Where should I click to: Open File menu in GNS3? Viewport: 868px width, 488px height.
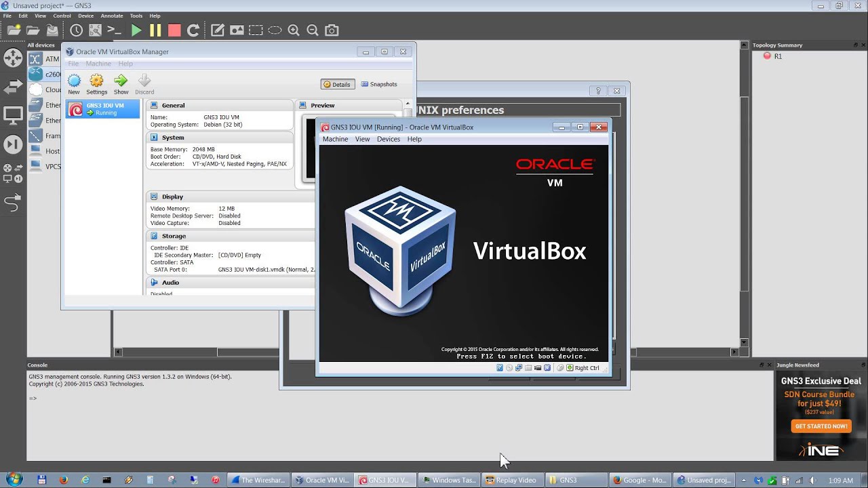[7, 16]
